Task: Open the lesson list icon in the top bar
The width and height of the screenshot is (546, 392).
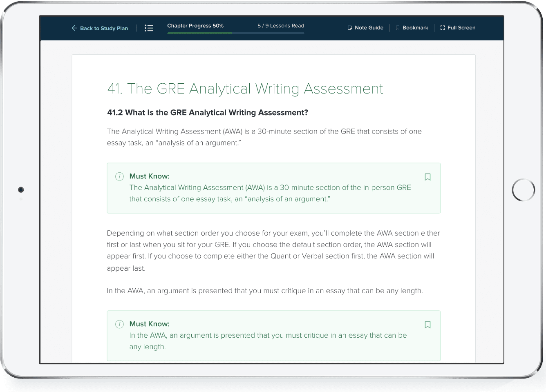Action: (149, 28)
